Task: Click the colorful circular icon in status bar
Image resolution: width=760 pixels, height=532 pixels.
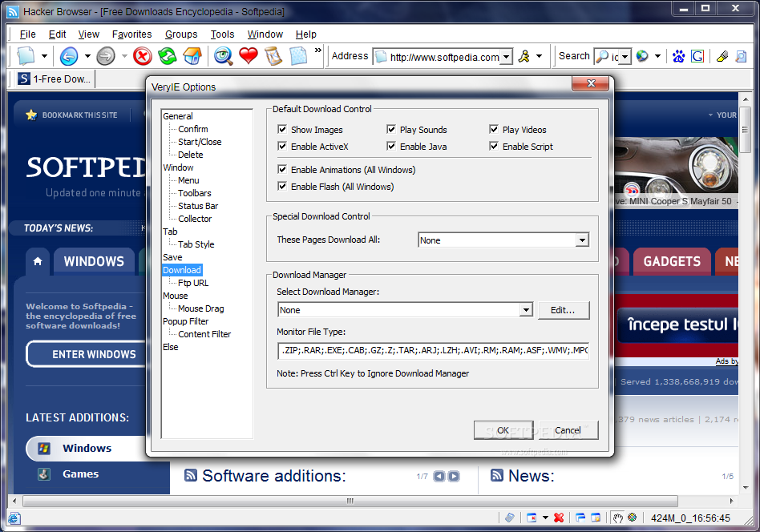Action: 632,517
